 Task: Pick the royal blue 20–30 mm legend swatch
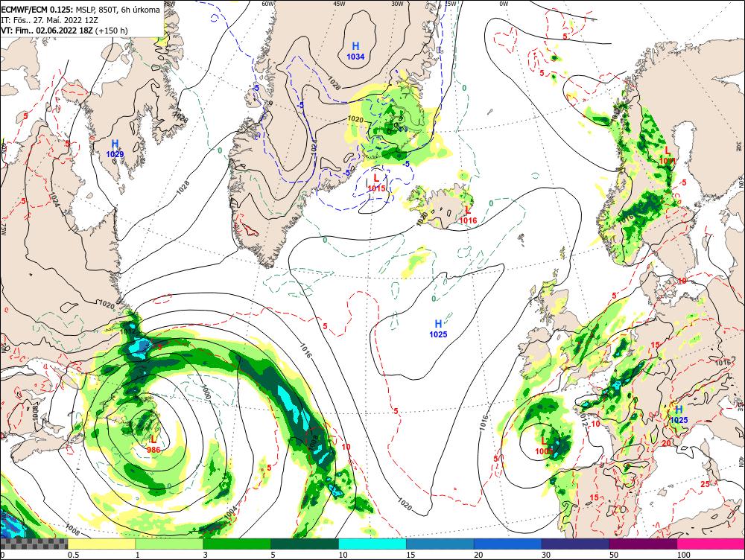507,544
